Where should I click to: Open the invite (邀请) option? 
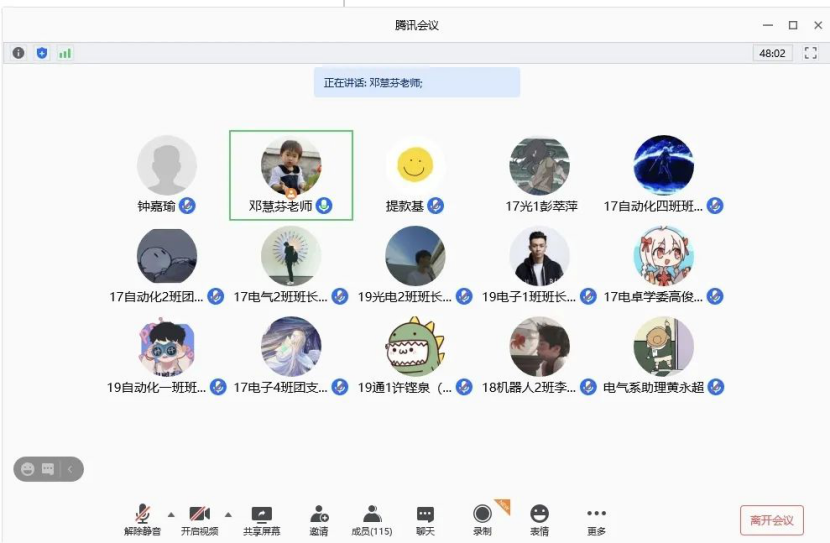pos(319,519)
